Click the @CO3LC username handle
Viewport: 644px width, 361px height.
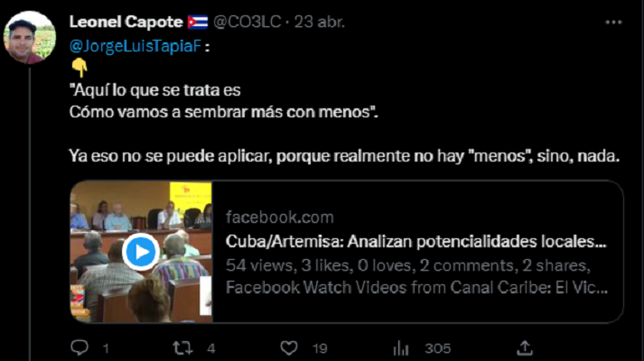[247, 22]
